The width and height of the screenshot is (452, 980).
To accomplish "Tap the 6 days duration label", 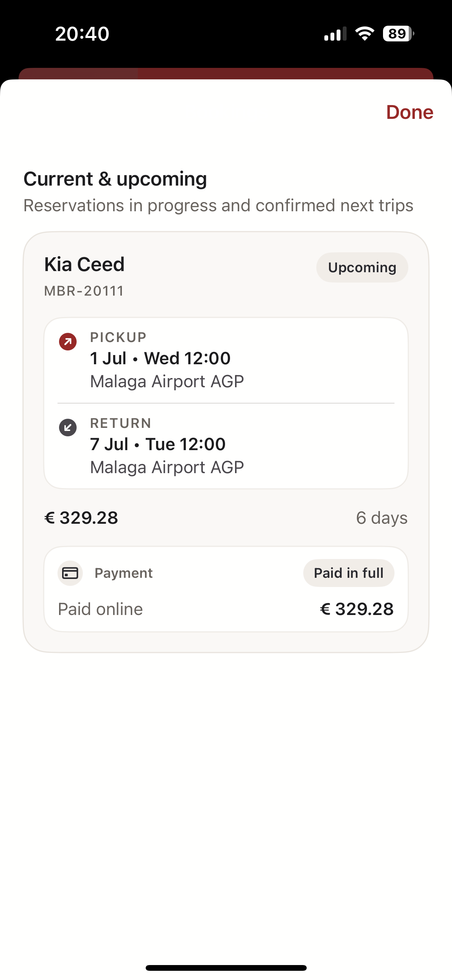I will (381, 518).
